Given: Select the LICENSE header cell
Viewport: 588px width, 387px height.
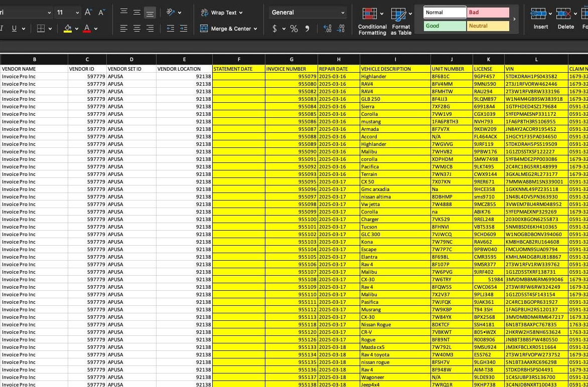Looking at the screenshot, I should click(x=489, y=69).
